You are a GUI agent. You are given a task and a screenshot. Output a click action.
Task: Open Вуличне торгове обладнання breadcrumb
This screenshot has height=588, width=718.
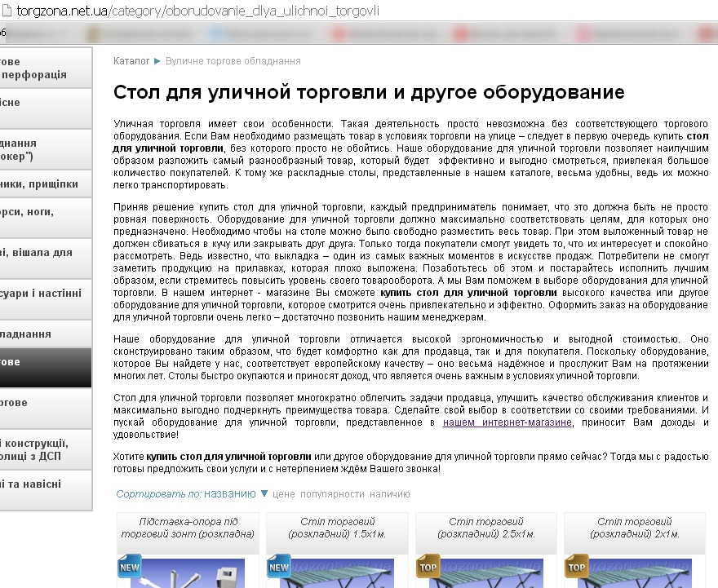point(233,61)
